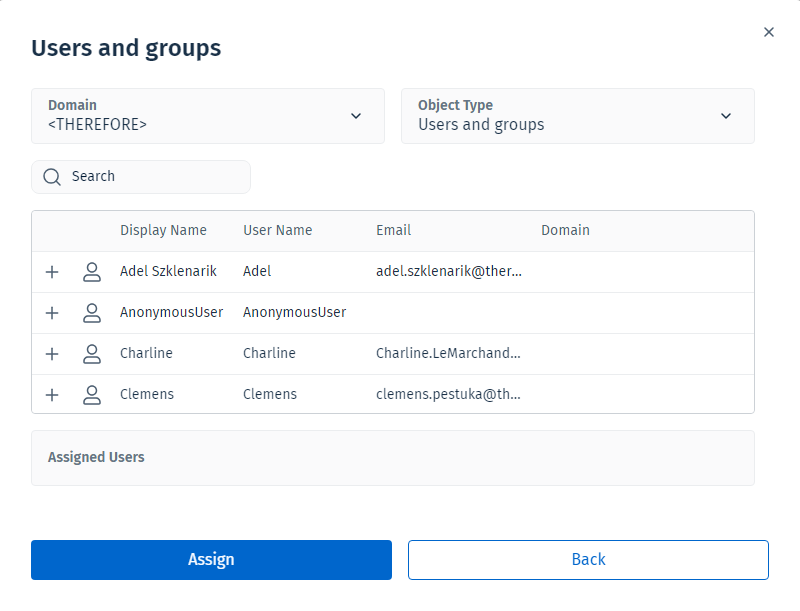Focus the Search input field
The height and width of the screenshot is (611, 800).
coord(141,176)
